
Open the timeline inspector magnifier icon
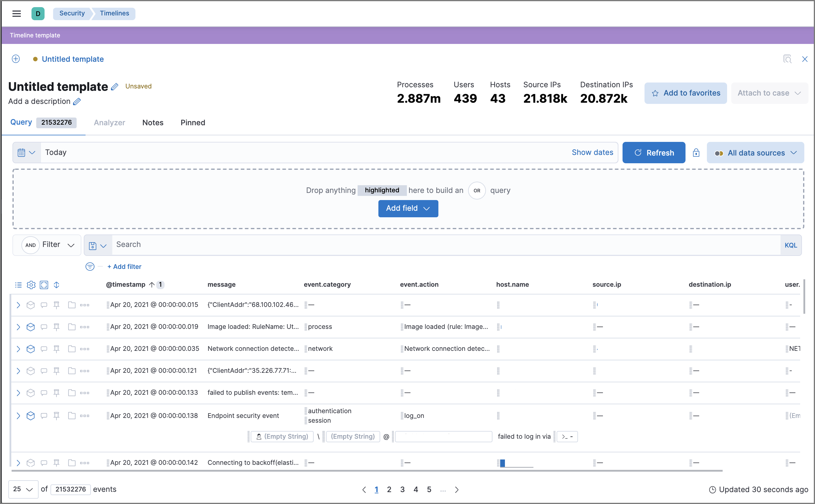pos(787,59)
